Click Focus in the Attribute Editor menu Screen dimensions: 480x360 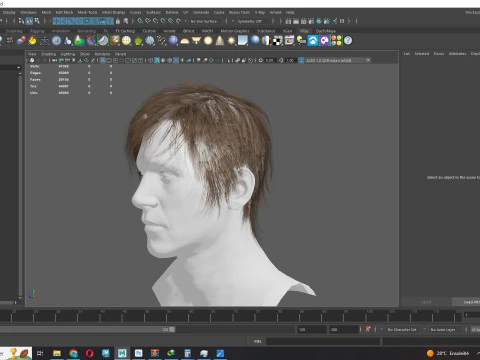pyautogui.click(x=439, y=53)
